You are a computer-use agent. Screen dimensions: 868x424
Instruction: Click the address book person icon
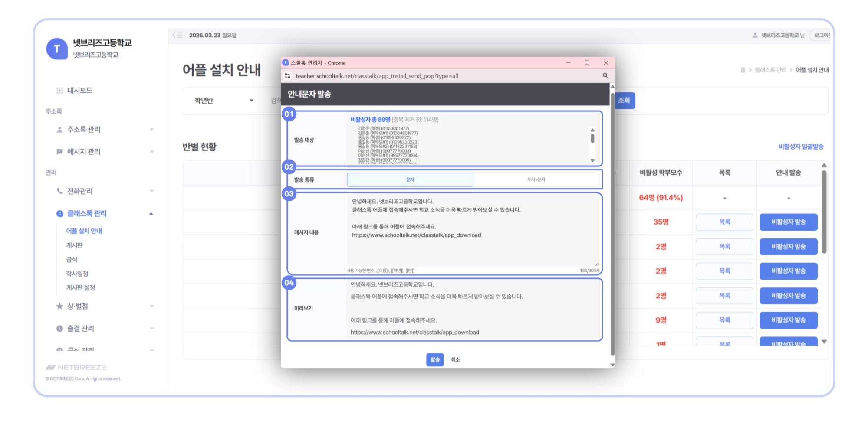tap(59, 130)
